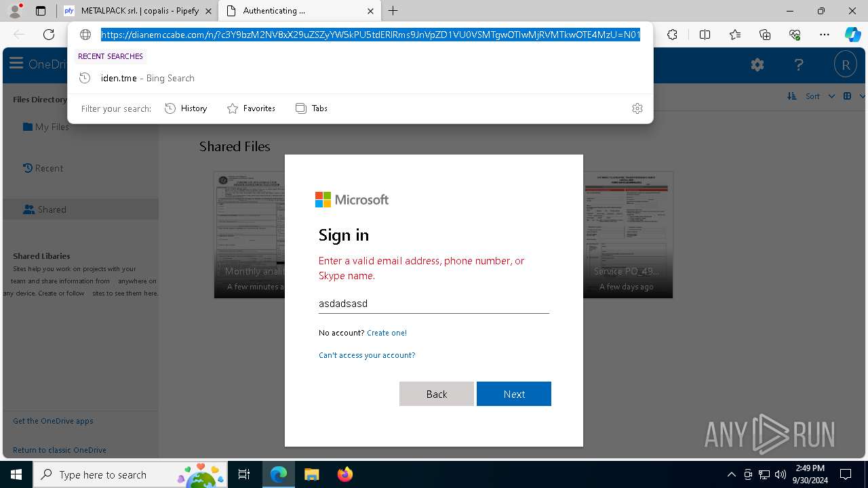This screenshot has width=868, height=488.
Task: Show hidden system tray icons
Action: click(x=731, y=474)
